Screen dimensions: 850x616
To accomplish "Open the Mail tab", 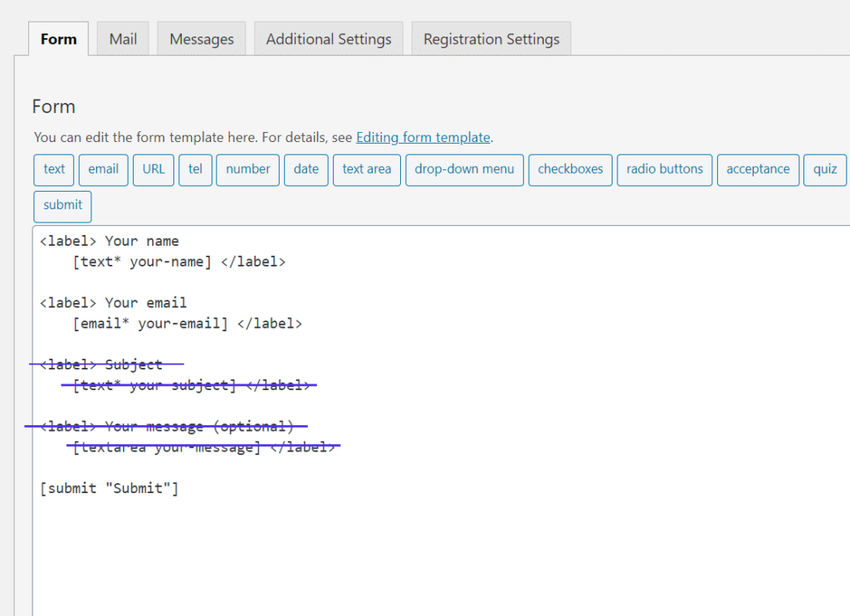I will click(123, 39).
